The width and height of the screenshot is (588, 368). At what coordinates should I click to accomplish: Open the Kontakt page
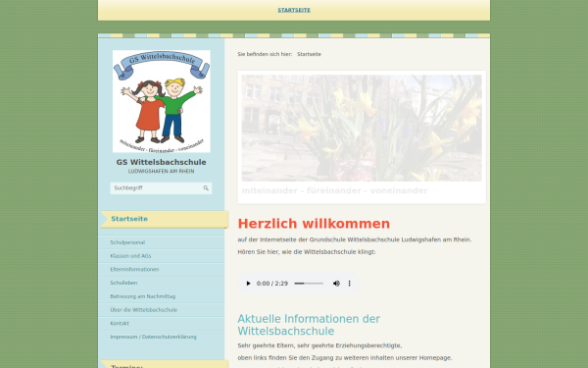point(120,324)
